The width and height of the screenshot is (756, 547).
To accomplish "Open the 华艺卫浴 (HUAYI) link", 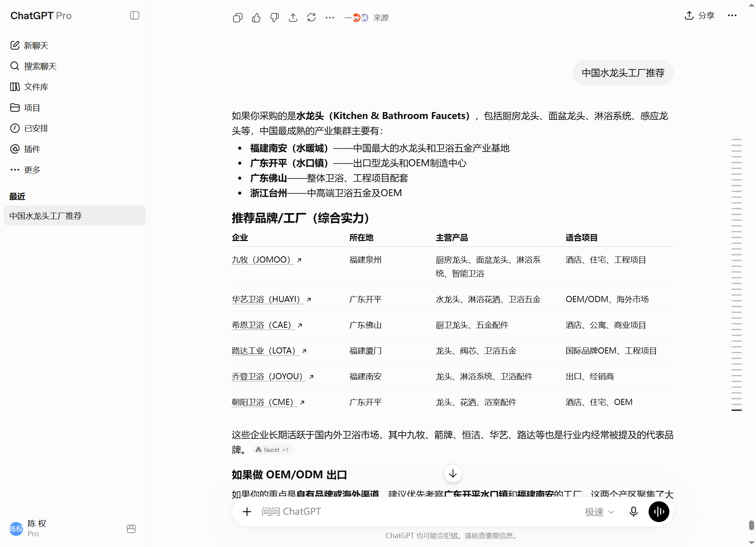I will tap(271, 299).
